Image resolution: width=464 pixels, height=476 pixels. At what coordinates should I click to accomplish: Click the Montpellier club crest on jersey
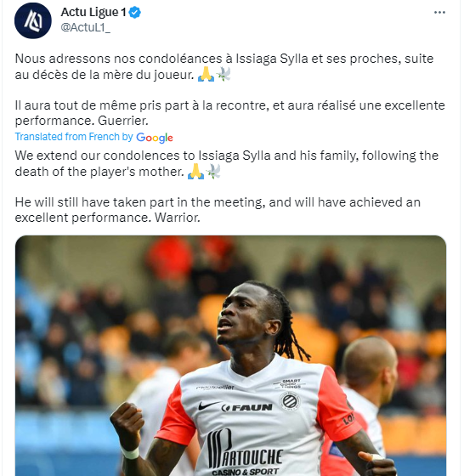click(x=289, y=401)
